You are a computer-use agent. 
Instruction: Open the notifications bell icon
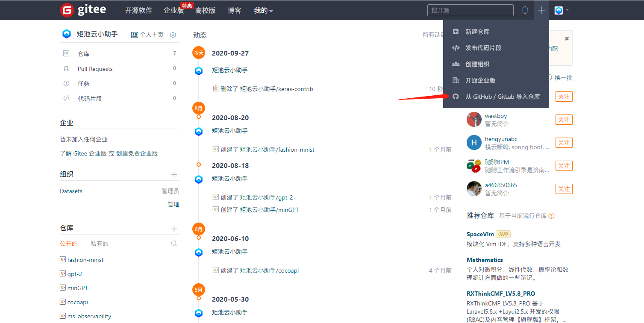click(525, 10)
